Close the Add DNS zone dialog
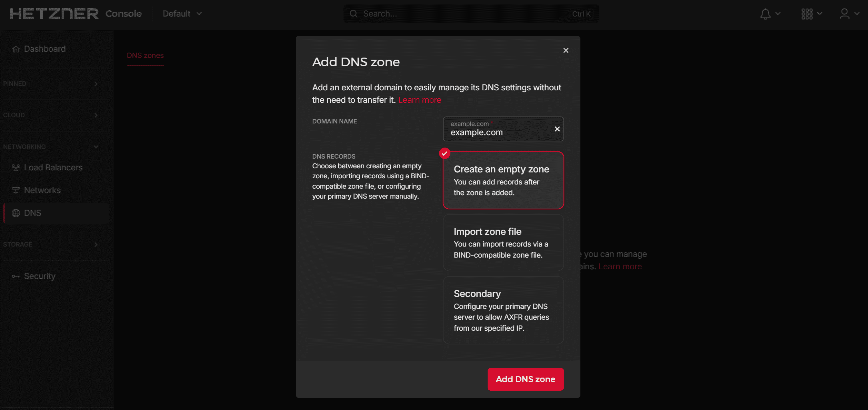The height and width of the screenshot is (410, 868). [x=566, y=50]
